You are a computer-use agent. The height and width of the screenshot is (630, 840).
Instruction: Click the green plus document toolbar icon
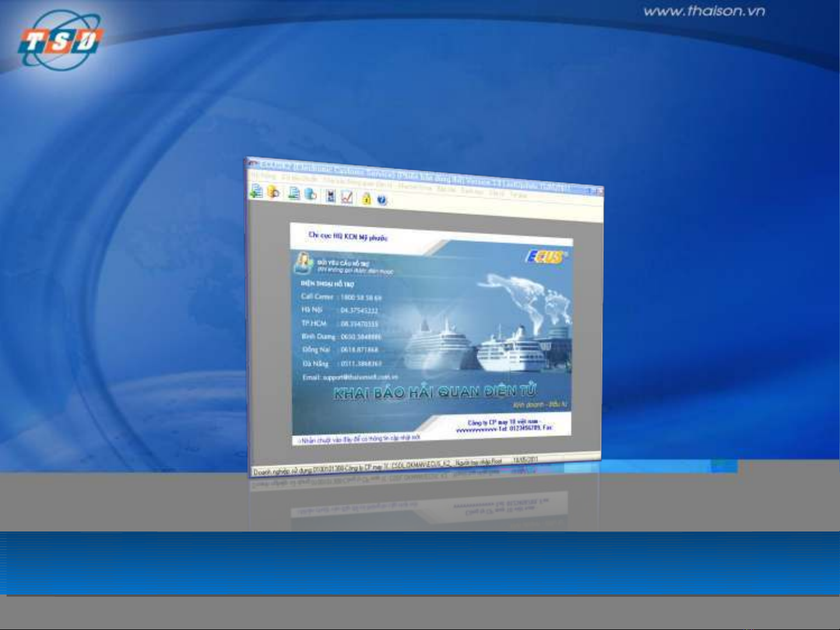click(x=256, y=191)
